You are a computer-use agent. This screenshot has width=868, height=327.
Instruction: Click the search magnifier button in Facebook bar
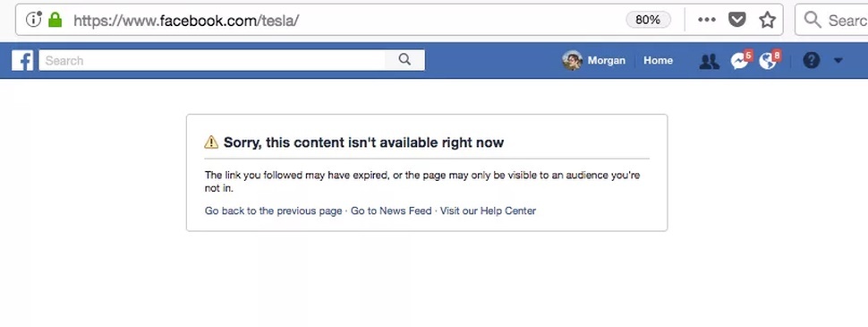pos(404,60)
